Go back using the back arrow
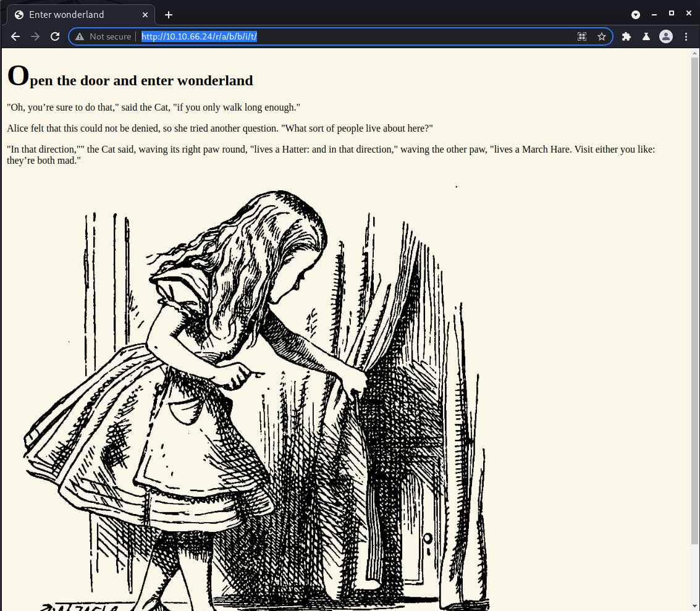The width and height of the screenshot is (700, 611). (x=15, y=36)
